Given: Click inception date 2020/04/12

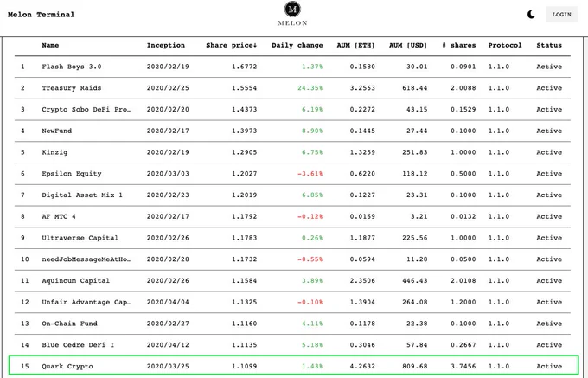Looking at the screenshot, I should (168, 344).
